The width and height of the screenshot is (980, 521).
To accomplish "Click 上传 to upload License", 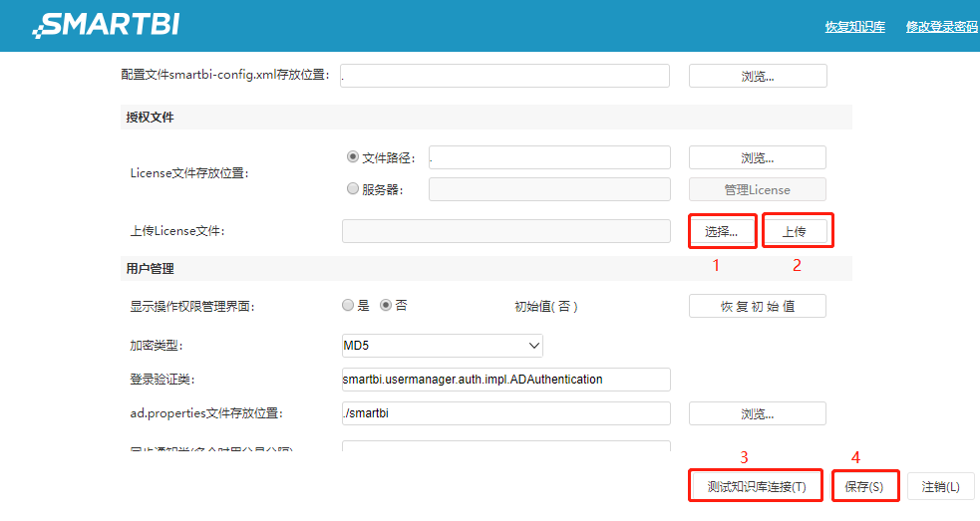I will (795, 231).
